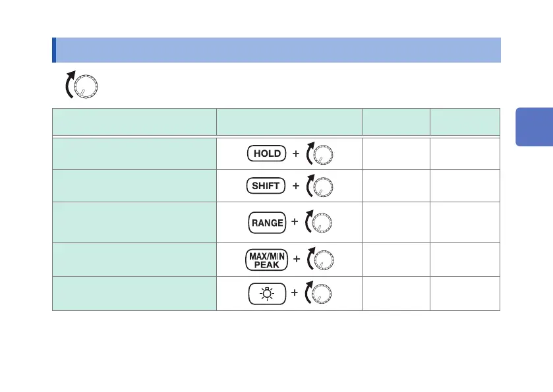The image size is (553, 392).
Task: Click the green description cell in the backlight row
Action: (x=134, y=293)
